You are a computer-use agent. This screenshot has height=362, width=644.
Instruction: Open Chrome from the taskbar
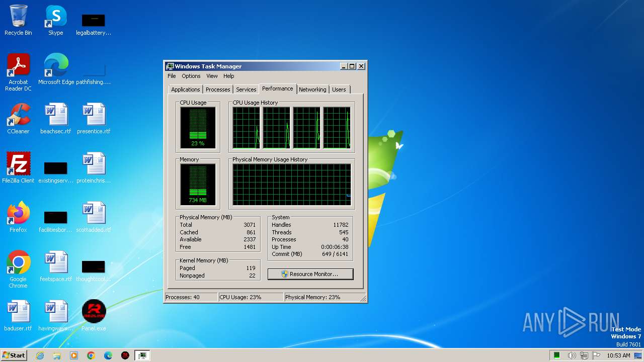click(91, 355)
